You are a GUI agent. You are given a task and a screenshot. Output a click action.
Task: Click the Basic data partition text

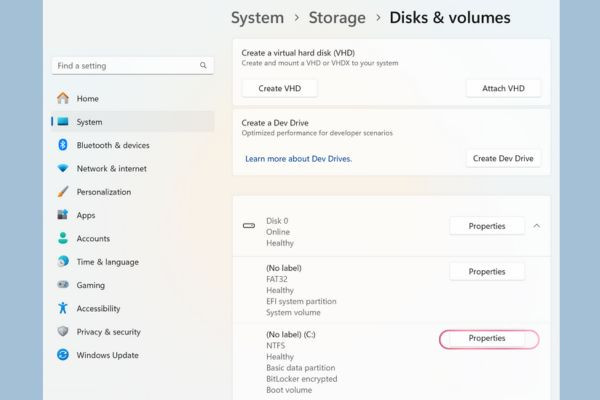pos(300,368)
